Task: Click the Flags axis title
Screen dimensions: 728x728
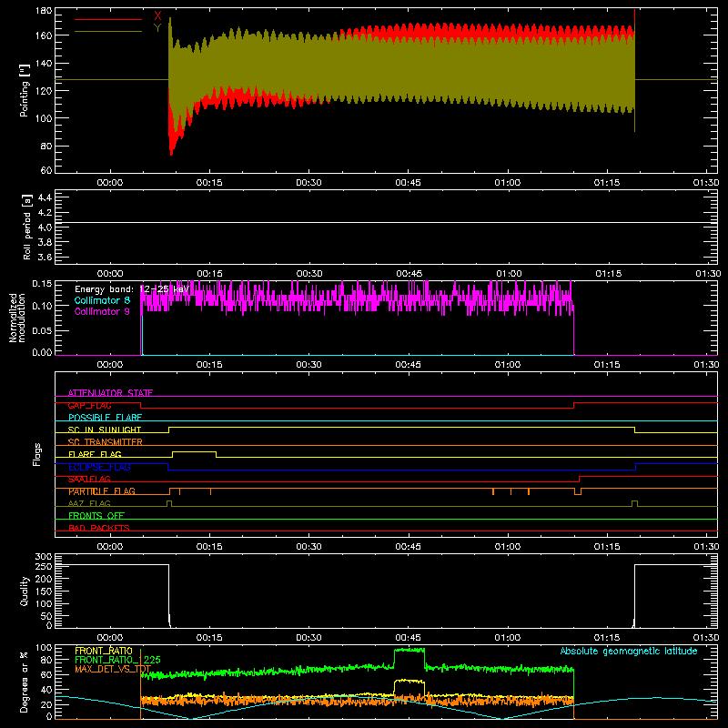Action: pos(36,454)
